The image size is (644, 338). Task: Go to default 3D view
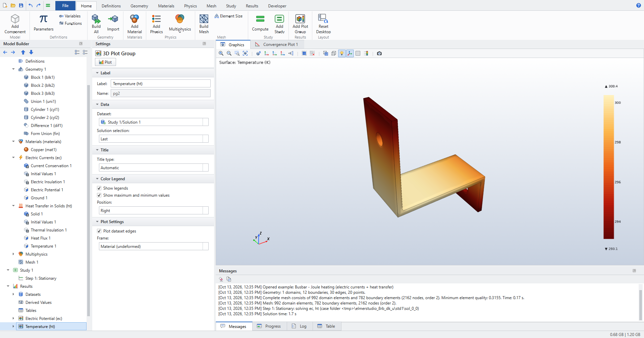click(258, 53)
